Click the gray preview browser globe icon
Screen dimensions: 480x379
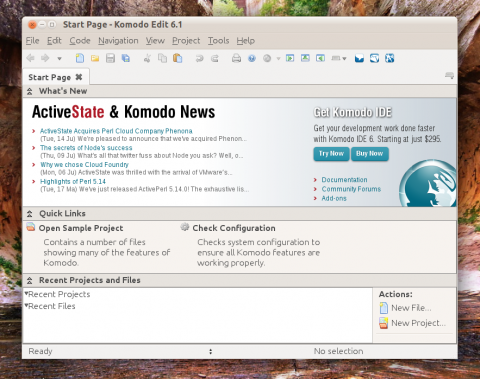coord(267,59)
